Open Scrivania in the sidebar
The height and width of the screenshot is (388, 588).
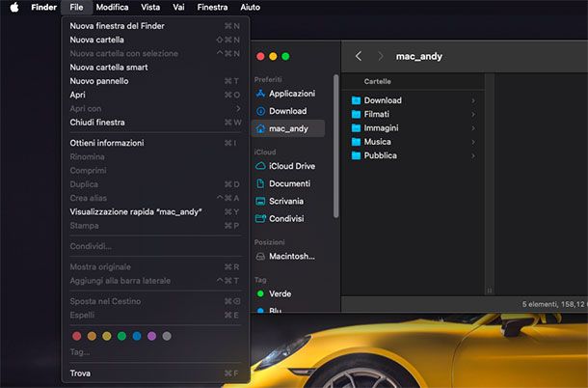(x=288, y=202)
